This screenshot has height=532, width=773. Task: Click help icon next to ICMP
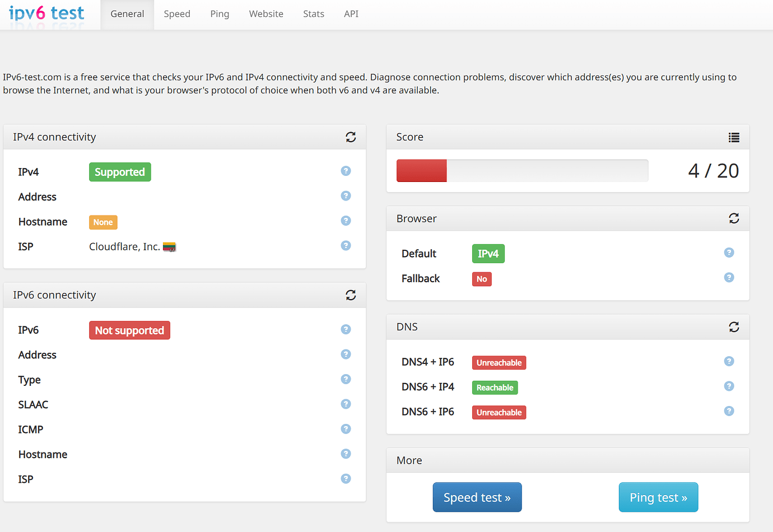coord(346,429)
